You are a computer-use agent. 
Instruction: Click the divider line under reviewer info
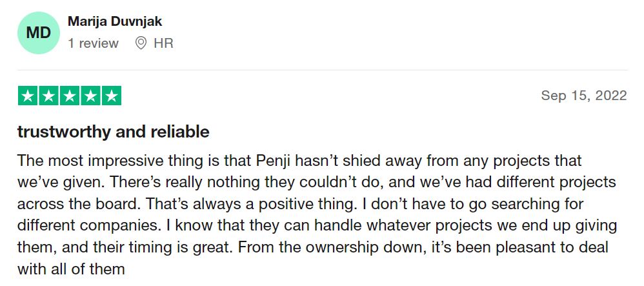point(323,70)
